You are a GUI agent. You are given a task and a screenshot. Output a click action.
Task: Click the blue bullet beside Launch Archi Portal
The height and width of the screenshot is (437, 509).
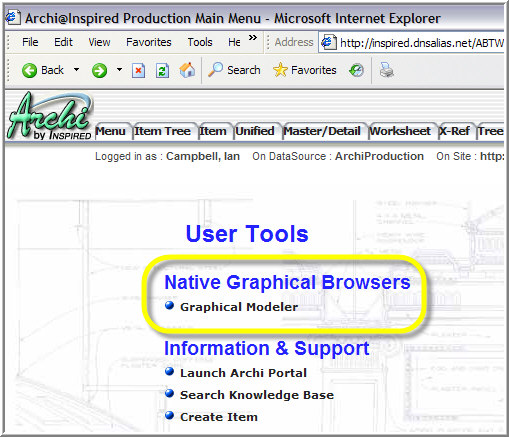tap(170, 371)
